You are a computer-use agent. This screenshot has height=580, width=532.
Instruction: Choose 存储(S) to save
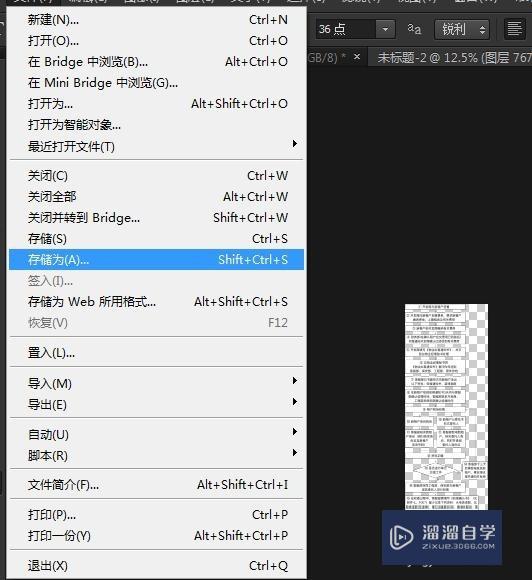click(x=156, y=239)
